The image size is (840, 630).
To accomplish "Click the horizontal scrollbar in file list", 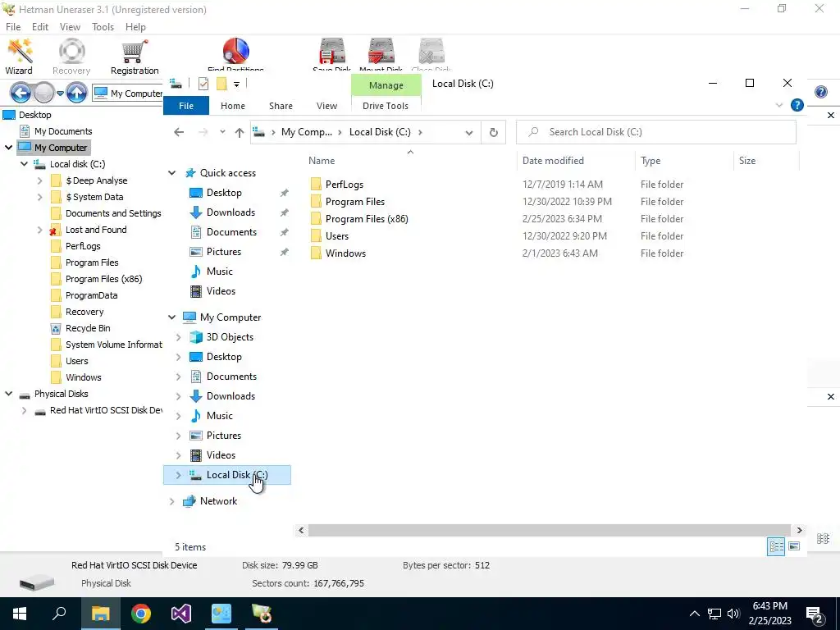I will coord(549,531).
